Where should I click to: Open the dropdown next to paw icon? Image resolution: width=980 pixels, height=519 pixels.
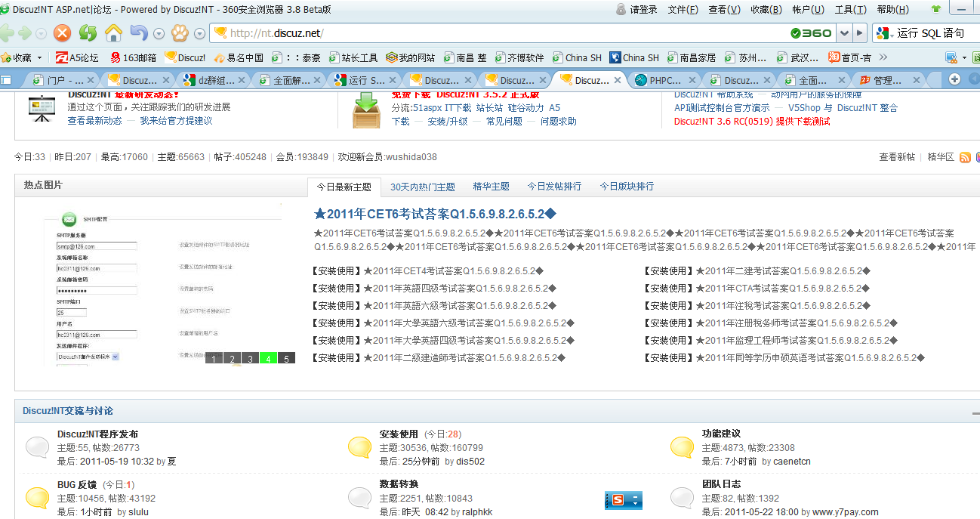(199, 33)
